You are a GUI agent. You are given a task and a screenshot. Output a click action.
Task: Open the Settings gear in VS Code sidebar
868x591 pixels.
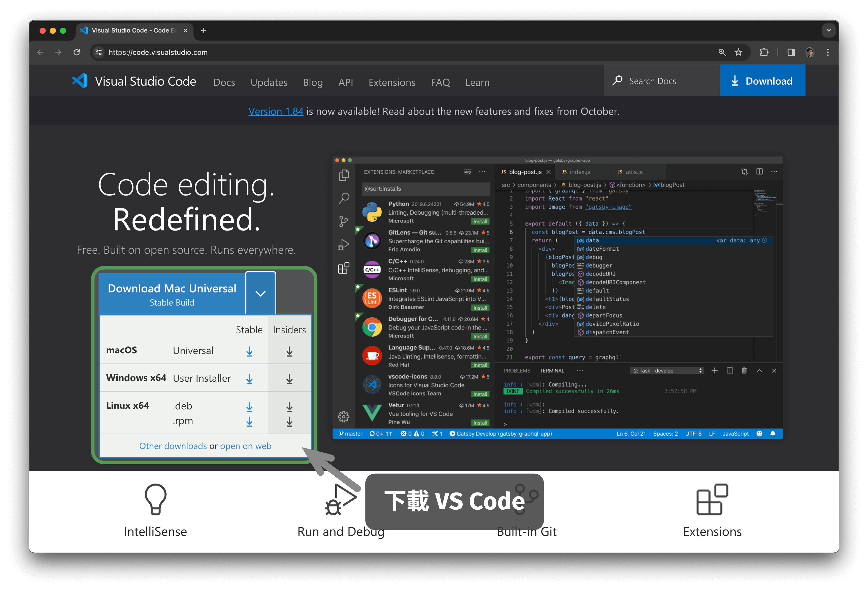coord(344,416)
